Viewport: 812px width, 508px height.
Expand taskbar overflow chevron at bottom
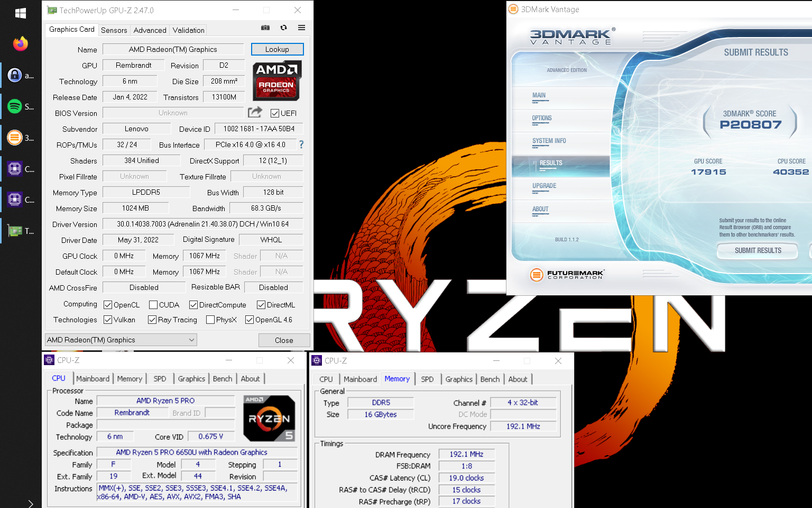coord(31,503)
